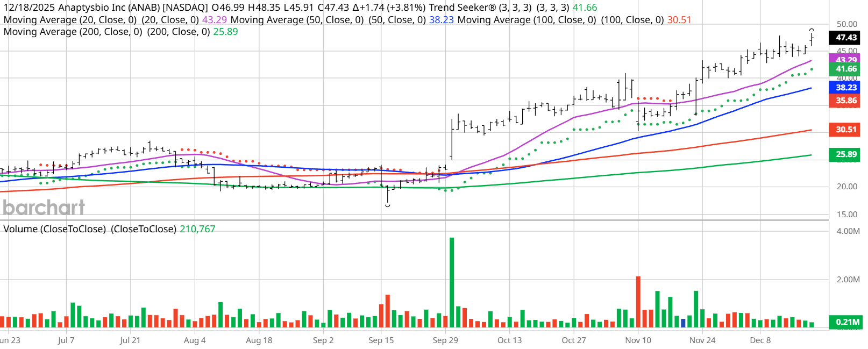Click the 20.00 price axis label
The height and width of the screenshot is (349, 868).
click(x=847, y=187)
